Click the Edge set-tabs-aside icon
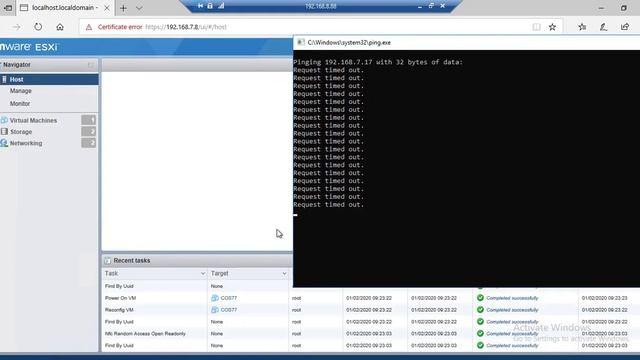The image size is (640, 360). tap(8, 8)
